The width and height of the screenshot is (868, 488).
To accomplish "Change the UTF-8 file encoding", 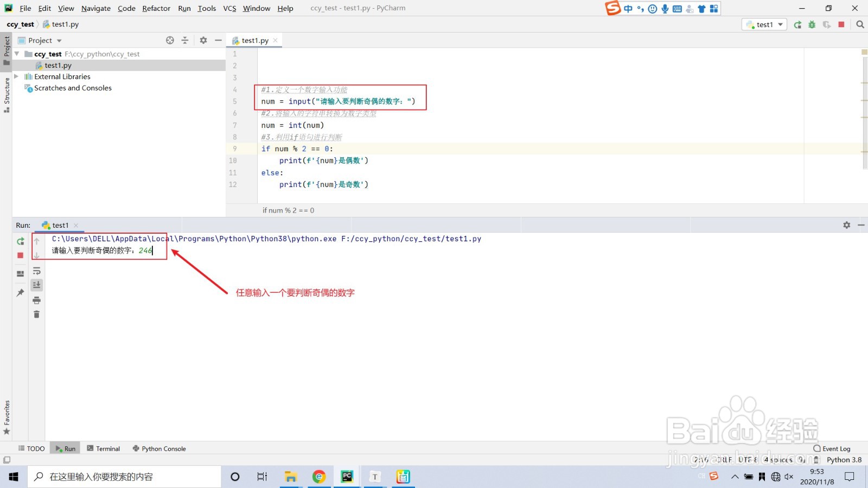I will tap(748, 460).
